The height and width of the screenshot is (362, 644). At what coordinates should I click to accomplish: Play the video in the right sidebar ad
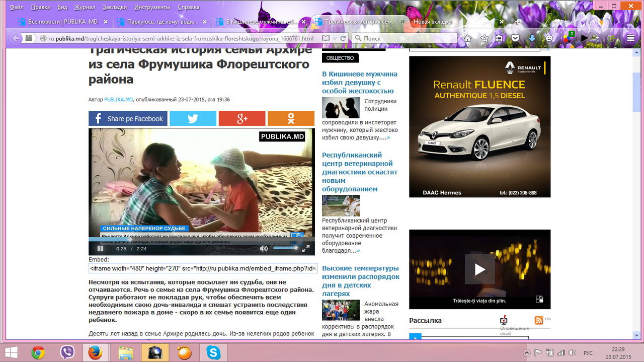tap(479, 269)
